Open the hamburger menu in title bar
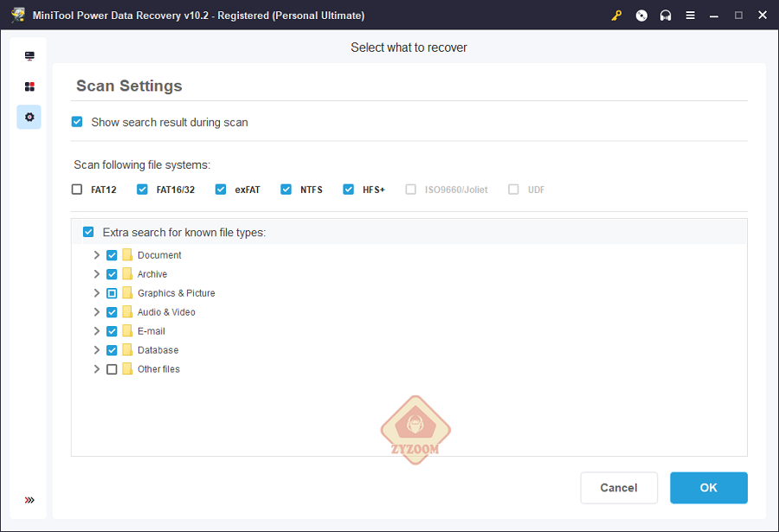This screenshot has width=779, height=532. [690, 16]
